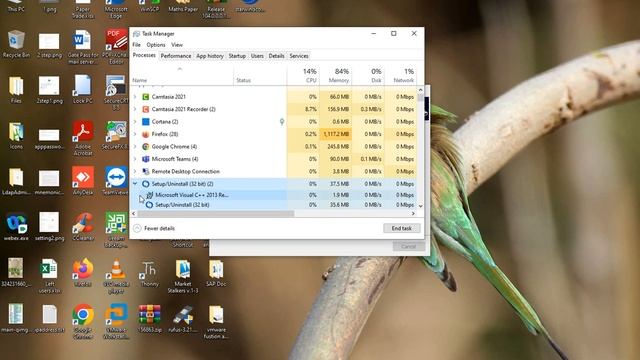Switch to the Performance tab
This screenshot has width=640, height=360.
[176, 56]
